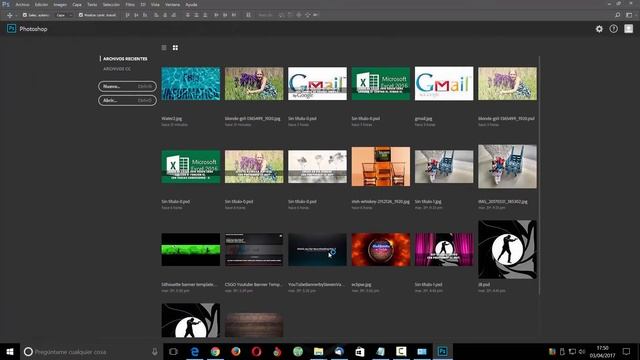Toggle the auto-select checkbox in options bar
This screenshot has height=360, width=640.
coord(25,15)
